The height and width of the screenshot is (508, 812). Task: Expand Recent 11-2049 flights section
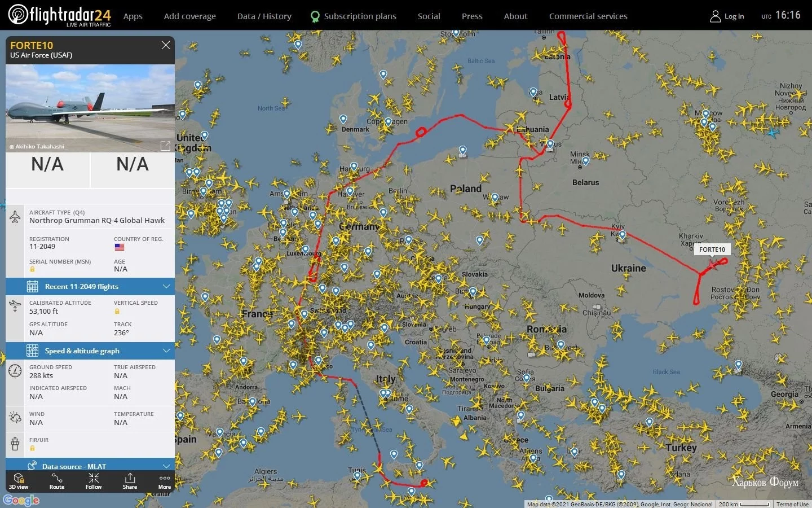click(90, 286)
